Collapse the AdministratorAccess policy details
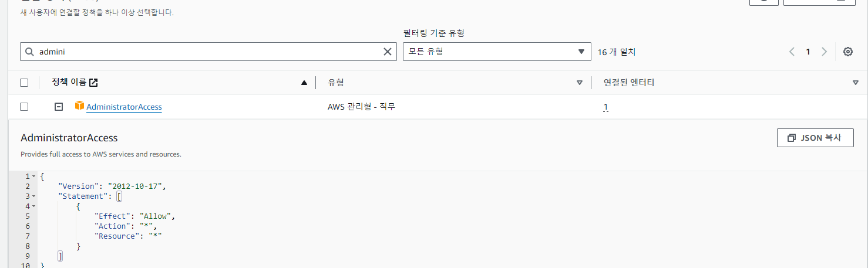This screenshot has width=868, height=268. click(59, 107)
